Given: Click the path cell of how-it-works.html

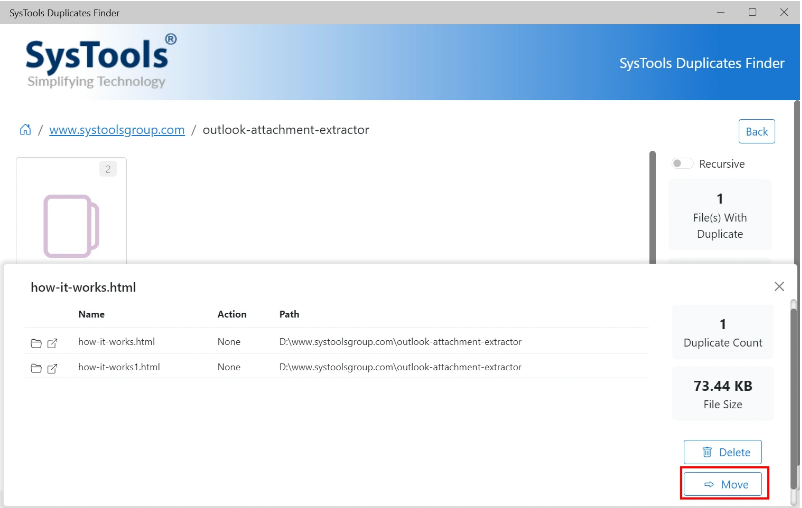Looking at the screenshot, I should coord(400,342).
